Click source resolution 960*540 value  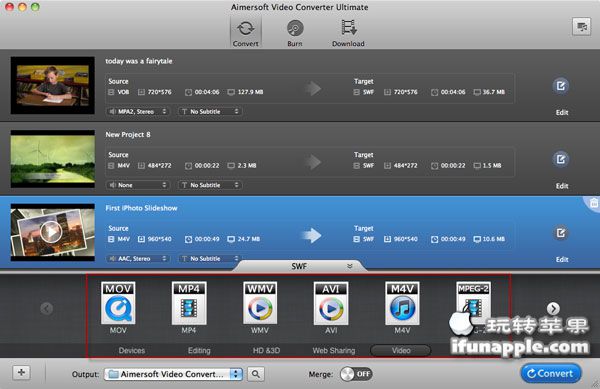click(160, 239)
